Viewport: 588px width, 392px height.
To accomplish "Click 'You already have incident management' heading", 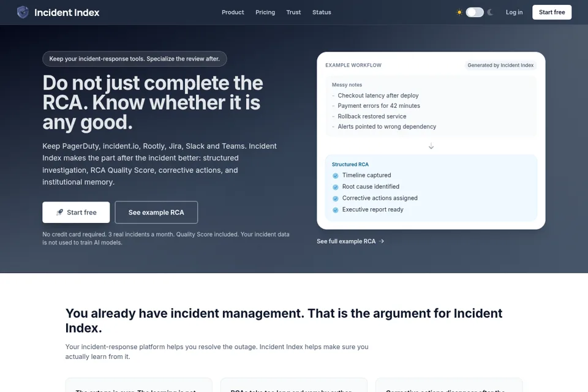I will 284,320.
